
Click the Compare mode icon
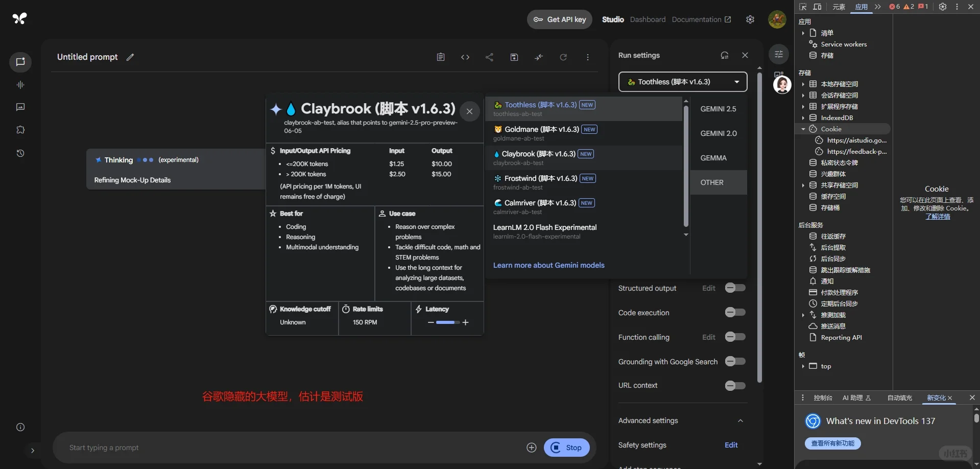pyautogui.click(x=539, y=57)
